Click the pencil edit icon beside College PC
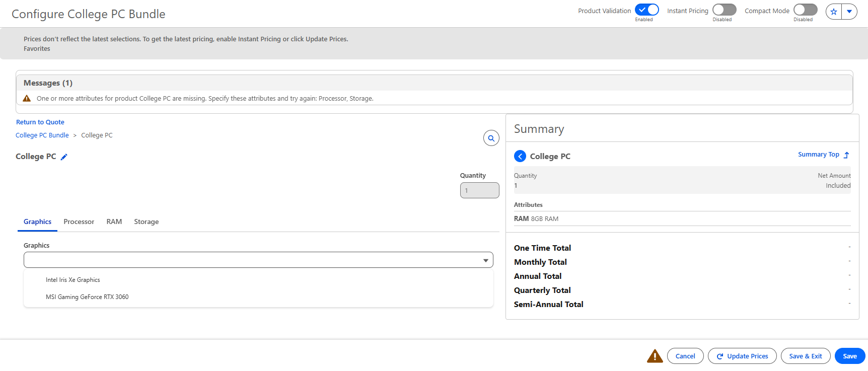Image resolution: width=868 pixels, height=371 pixels. tap(64, 157)
